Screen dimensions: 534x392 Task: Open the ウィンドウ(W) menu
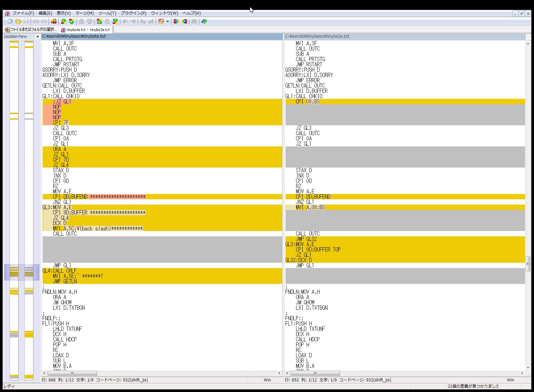[164, 13]
